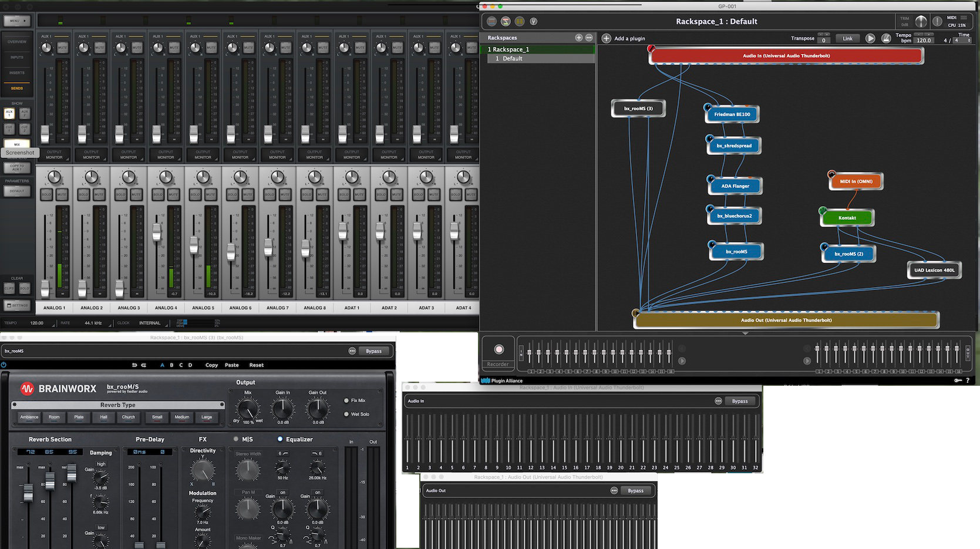Select the Default variation under Rackspace_1
980x549 pixels.
click(541, 59)
